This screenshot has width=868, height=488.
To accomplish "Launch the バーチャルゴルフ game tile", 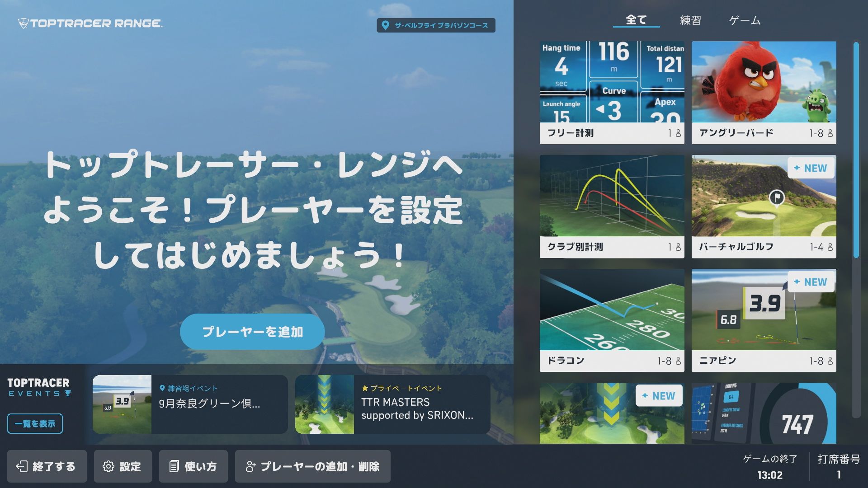I will [764, 206].
